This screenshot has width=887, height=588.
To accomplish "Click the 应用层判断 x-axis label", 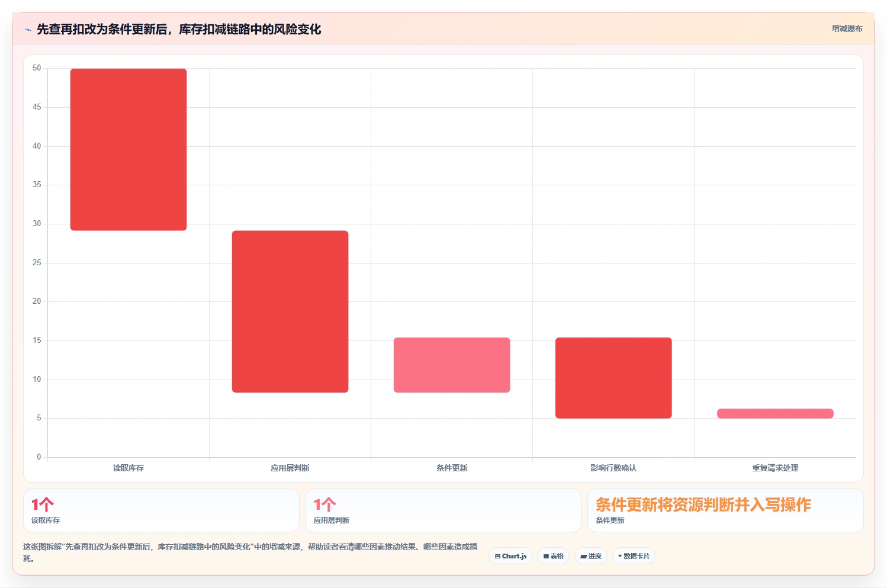I will click(290, 468).
